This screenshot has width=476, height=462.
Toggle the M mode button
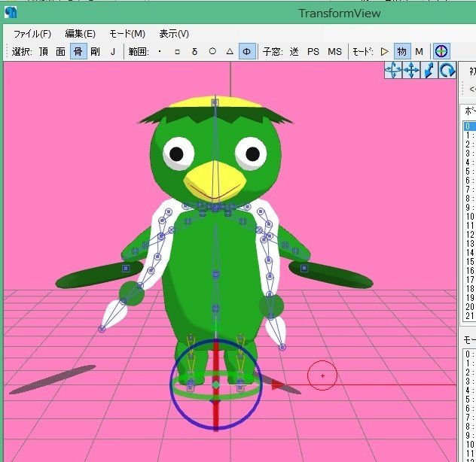click(x=420, y=52)
